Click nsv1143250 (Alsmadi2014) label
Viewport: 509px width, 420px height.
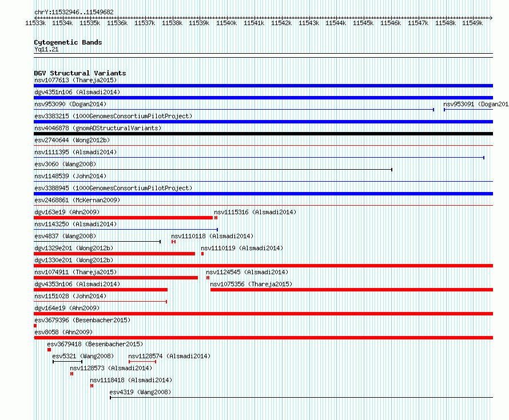(75, 224)
